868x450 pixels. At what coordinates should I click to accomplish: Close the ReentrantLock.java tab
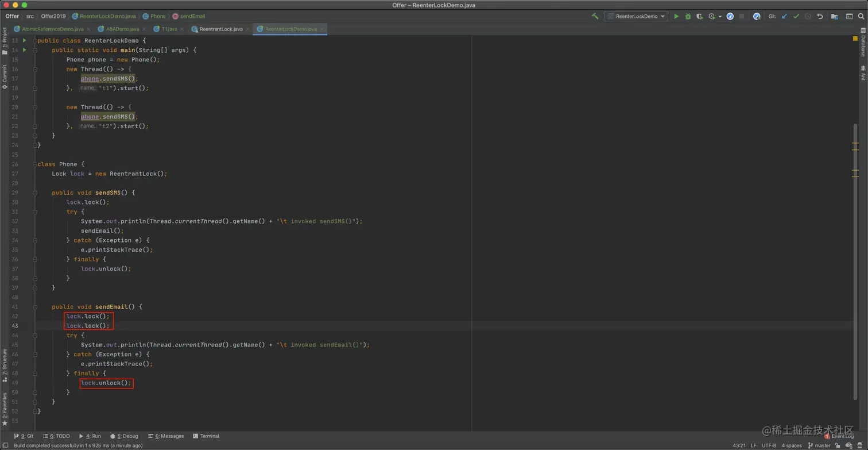coord(248,29)
